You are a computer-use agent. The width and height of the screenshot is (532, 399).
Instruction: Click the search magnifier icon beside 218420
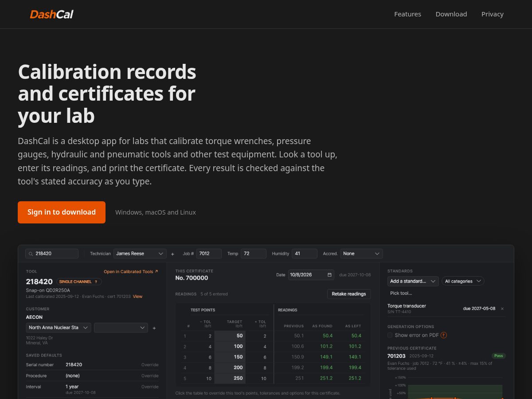point(31,254)
